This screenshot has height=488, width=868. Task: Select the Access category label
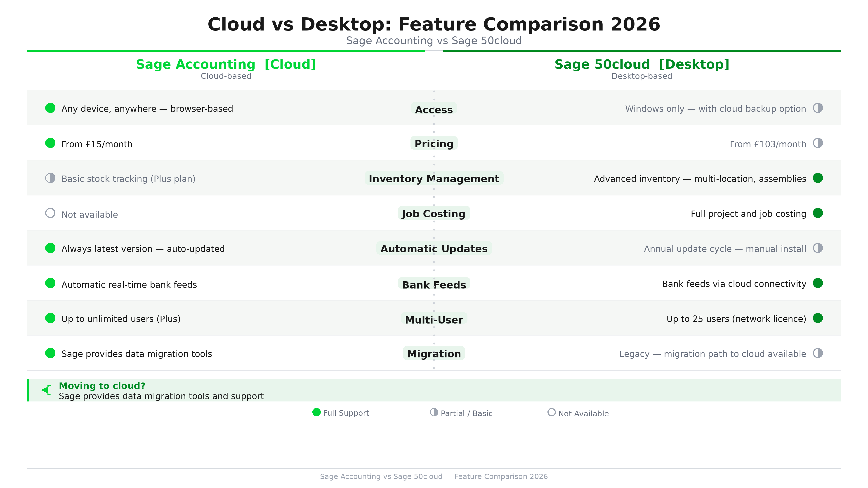coord(434,109)
